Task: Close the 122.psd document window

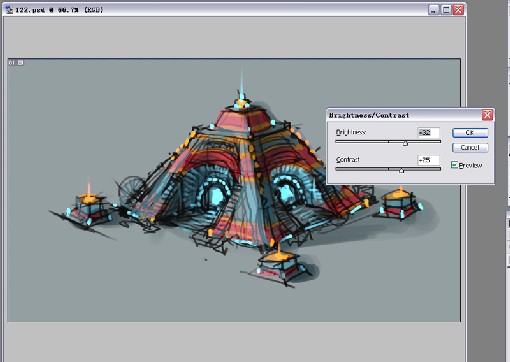Action: (458, 10)
